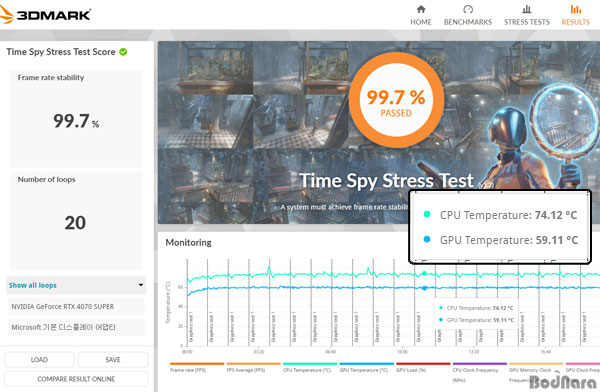The width and height of the screenshot is (600, 392).
Task: Click the 3DMark logo
Action: pyautogui.click(x=45, y=15)
